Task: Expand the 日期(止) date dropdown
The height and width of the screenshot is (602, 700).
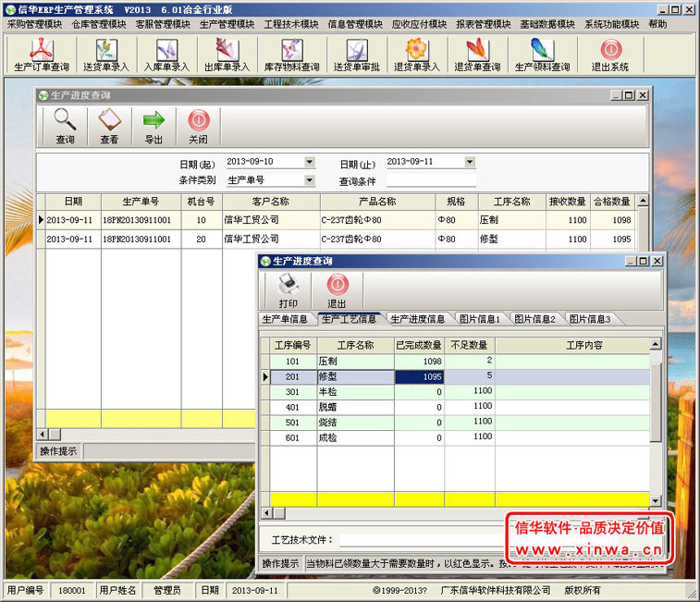Action: pyautogui.click(x=470, y=163)
